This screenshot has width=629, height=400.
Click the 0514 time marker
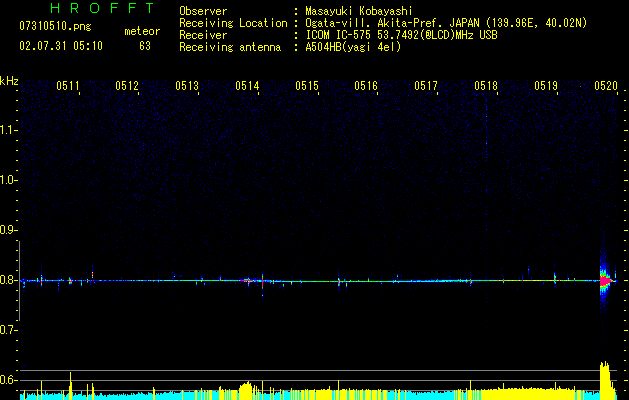pyautogui.click(x=247, y=86)
